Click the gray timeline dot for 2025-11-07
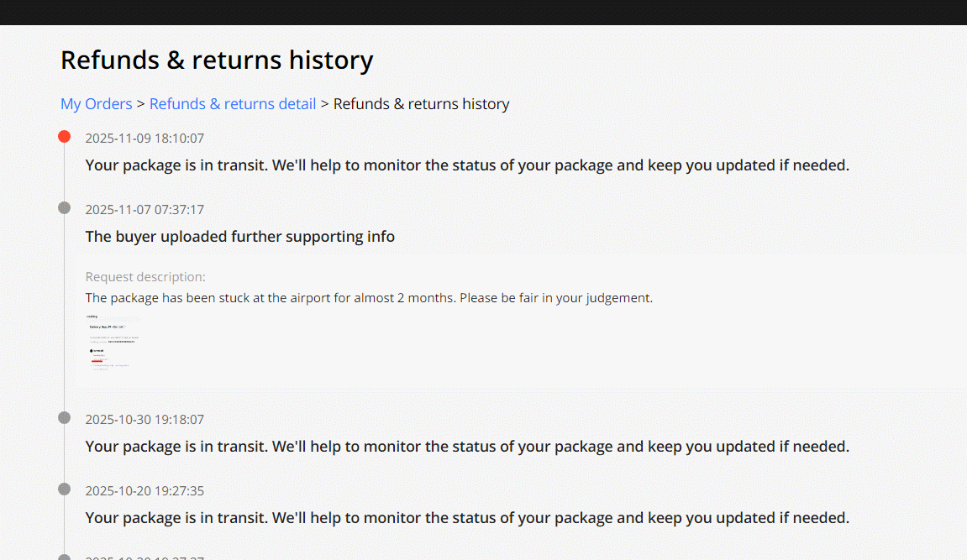The image size is (967, 560). click(x=64, y=207)
